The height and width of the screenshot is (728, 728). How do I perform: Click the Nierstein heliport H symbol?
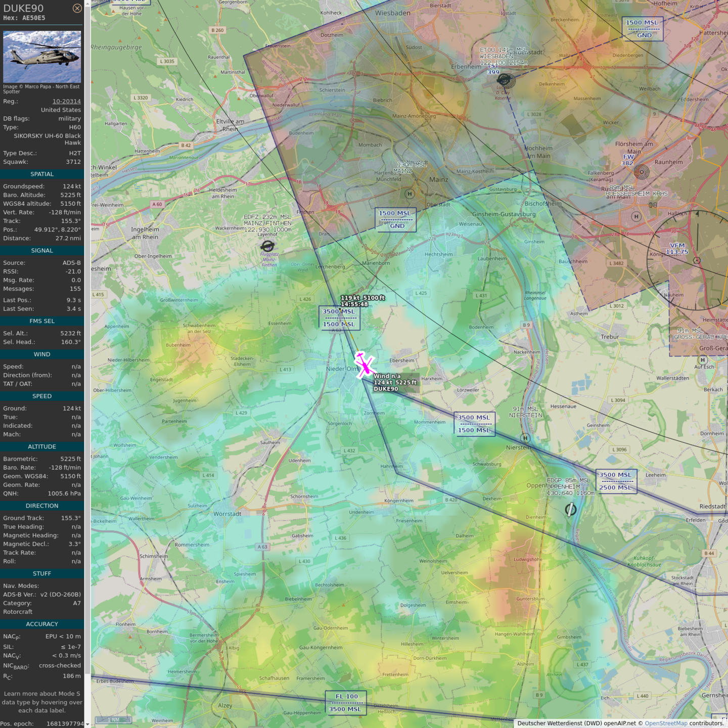[525, 438]
